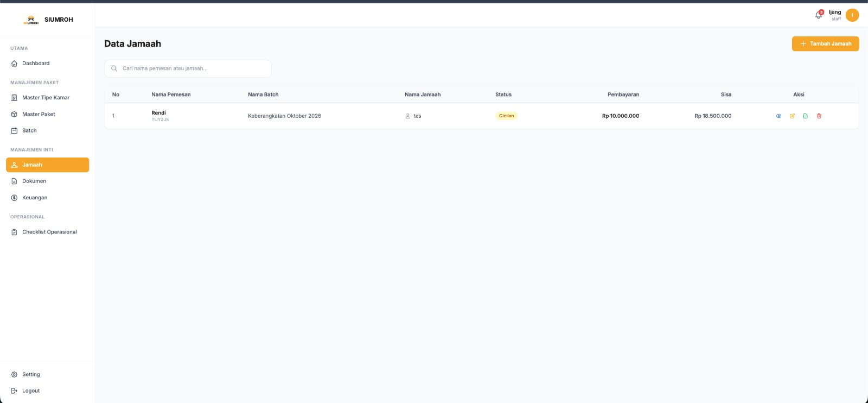Open Master Tipe Kamar
Screen dimensions: 868x403
(47, 98)
